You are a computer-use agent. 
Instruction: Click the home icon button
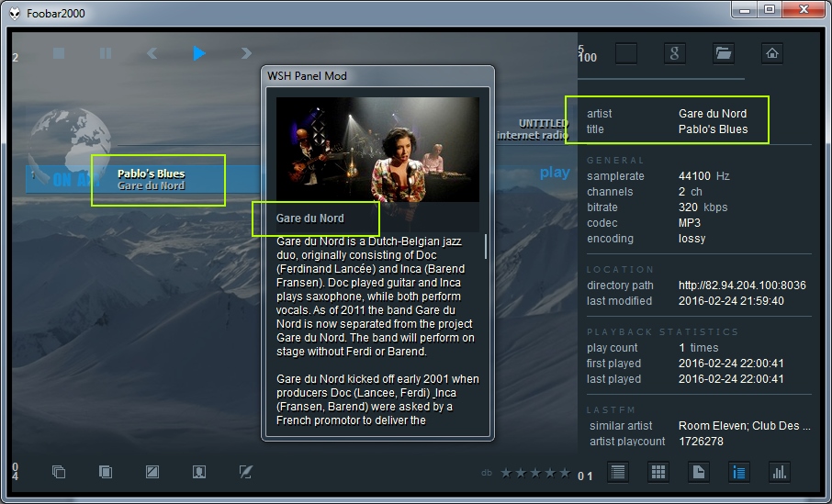click(x=772, y=53)
